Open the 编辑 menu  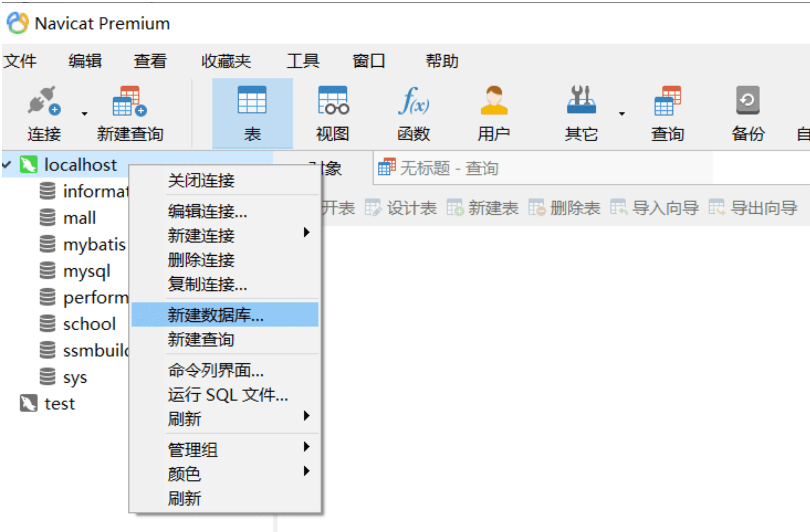pos(85,61)
